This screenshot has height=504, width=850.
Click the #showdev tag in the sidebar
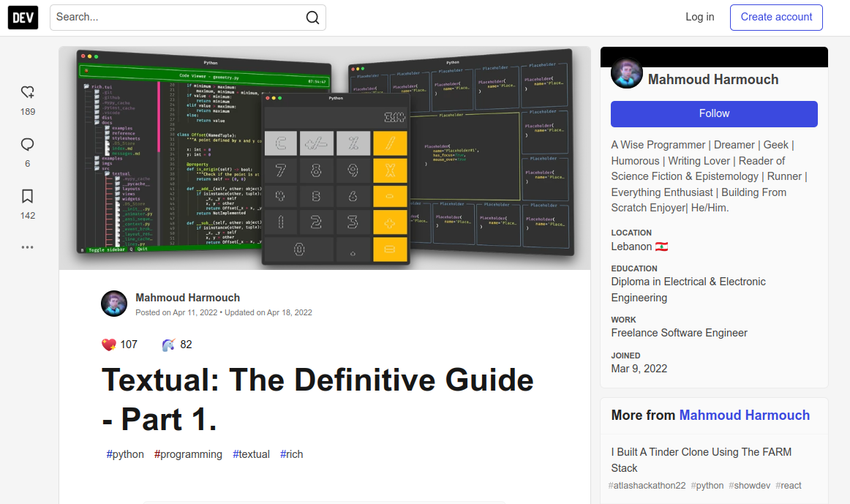(749, 486)
